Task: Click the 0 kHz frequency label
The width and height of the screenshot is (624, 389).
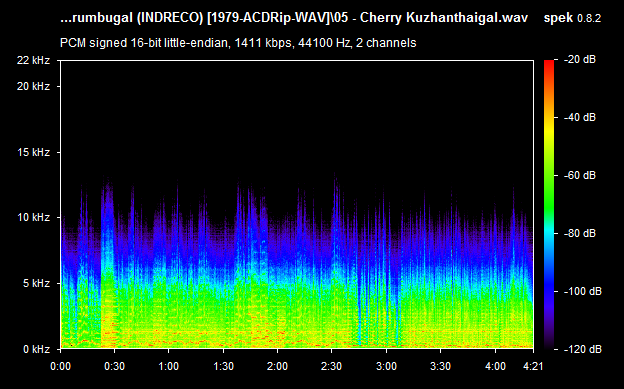Action: tap(36, 350)
